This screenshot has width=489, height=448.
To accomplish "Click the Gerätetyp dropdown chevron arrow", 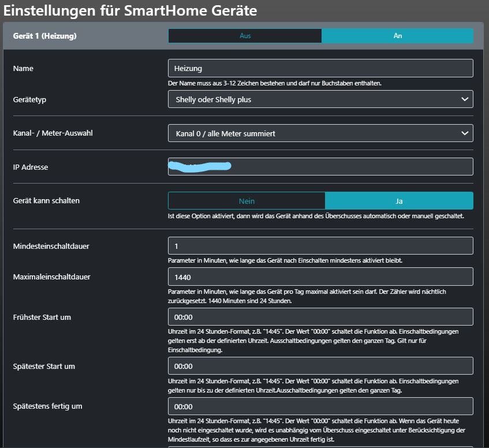I will point(465,99).
